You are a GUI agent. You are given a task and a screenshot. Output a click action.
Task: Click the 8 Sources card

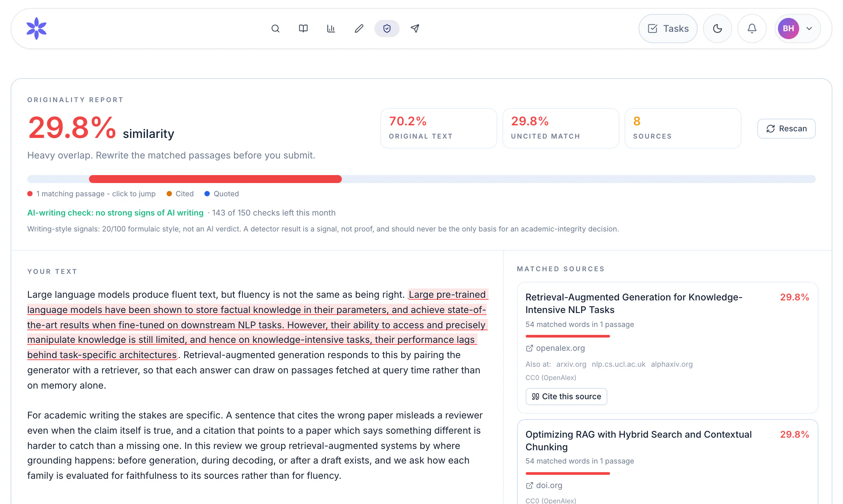pyautogui.click(x=683, y=128)
